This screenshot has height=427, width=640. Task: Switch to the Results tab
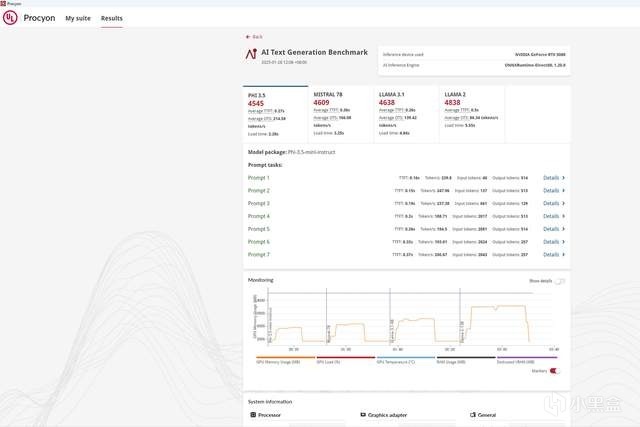coord(112,18)
